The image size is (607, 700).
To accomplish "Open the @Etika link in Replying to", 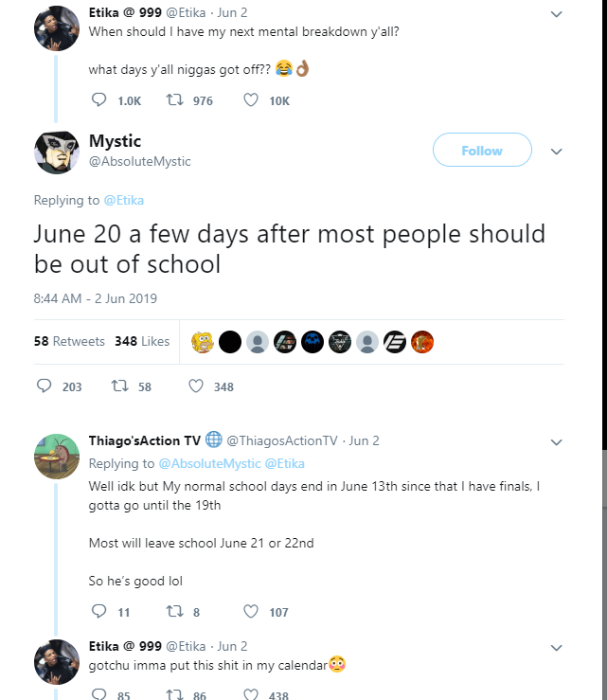I will tap(124, 201).
